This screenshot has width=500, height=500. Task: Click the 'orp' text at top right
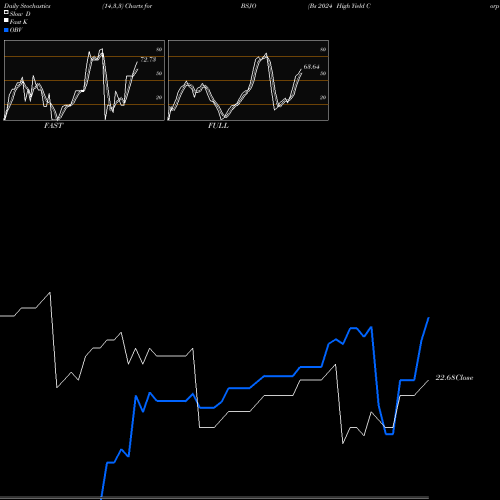[494, 7]
